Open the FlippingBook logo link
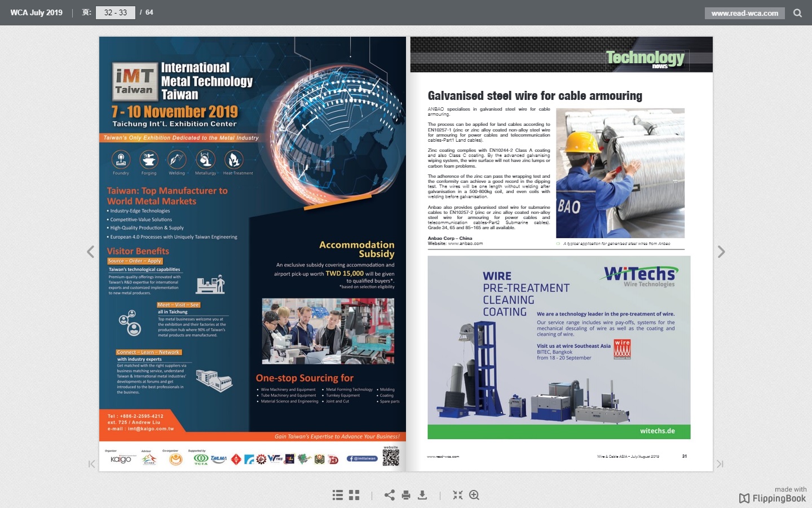The height and width of the screenshot is (508, 812). (x=773, y=498)
